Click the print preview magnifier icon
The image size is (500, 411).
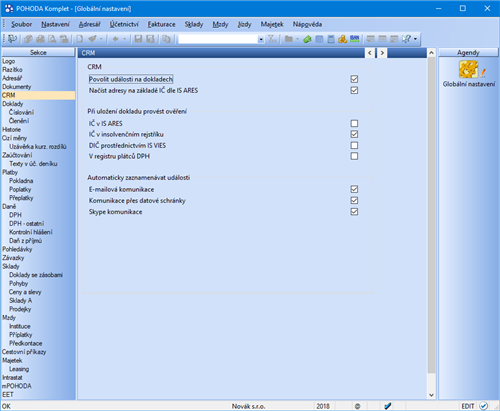click(x=52, y=39)
